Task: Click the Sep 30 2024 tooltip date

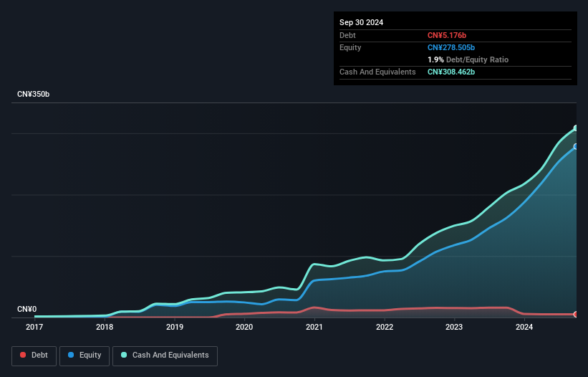Action: point(362,22)
